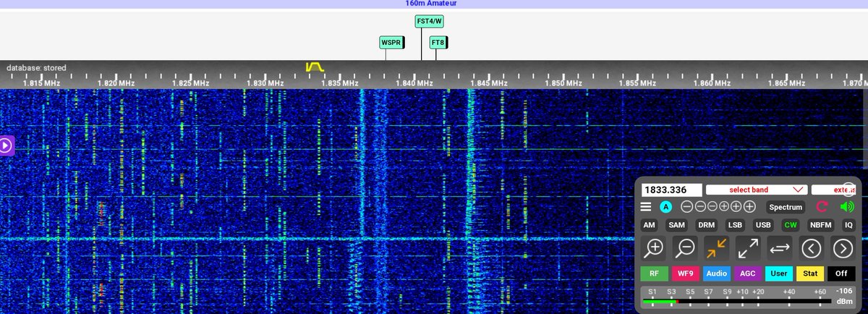Click the outermost plus frequency step button
The image size is (868, 314).
coord(750,206)
